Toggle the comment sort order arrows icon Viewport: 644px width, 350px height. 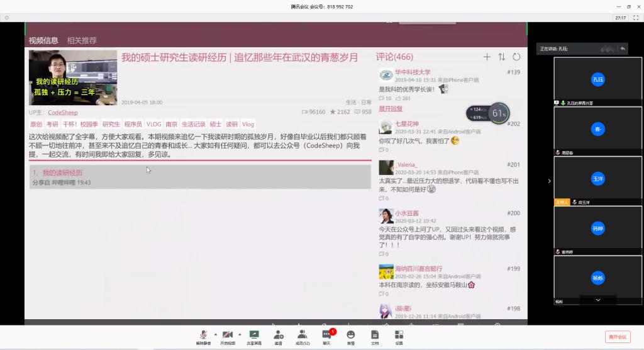click(x=501, y=57)
